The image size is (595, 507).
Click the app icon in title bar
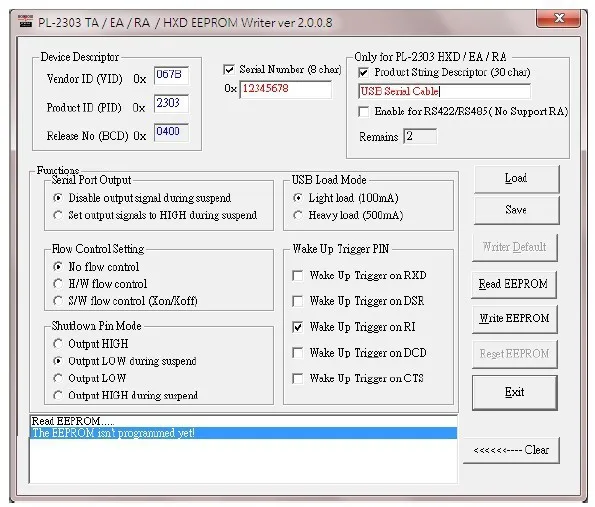pyautogui.click(x=26, y=21)
